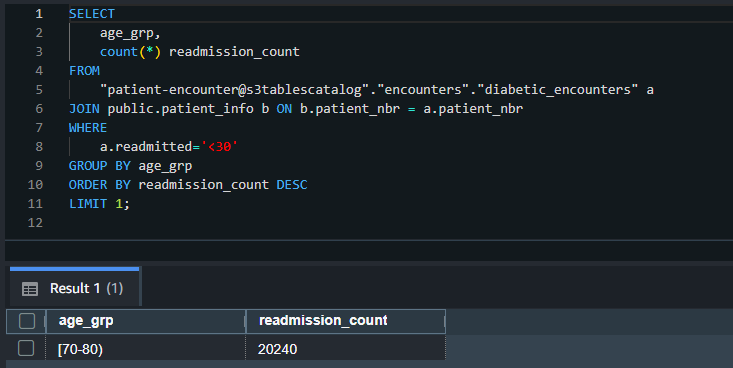Click the WHERE keyword on line 7
The width and height of the screenshot is (733, 368).
pos(88,128)
